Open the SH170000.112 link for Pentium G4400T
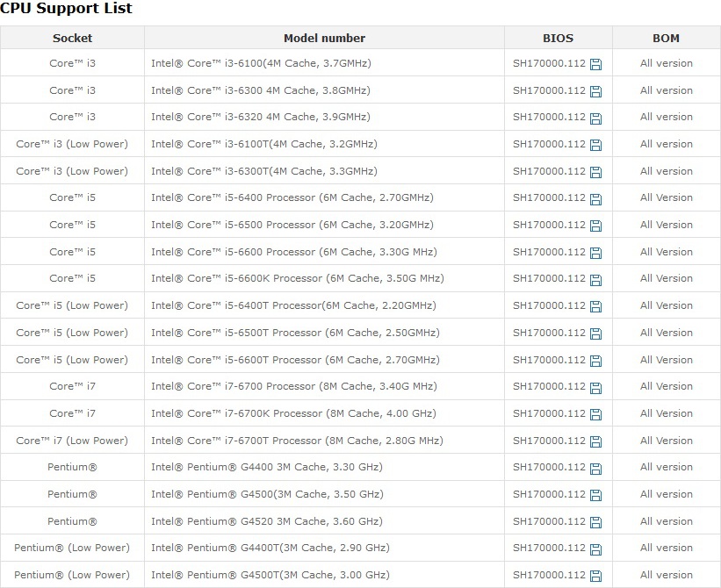This screenshot has width=721, height=588. (x=549, y=548)
